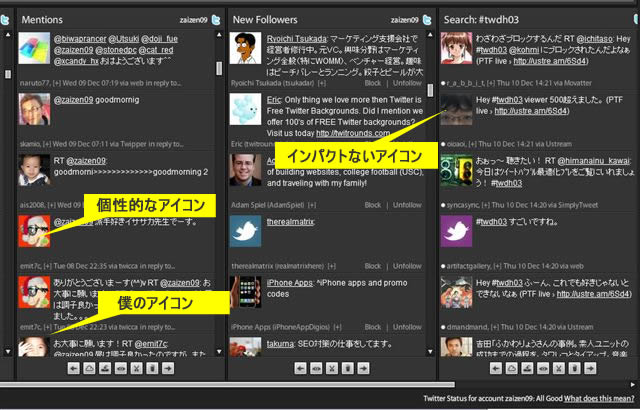Open the filter tool under the Mentions column
This screenshot has height=410, width=640.
[105, 368]
